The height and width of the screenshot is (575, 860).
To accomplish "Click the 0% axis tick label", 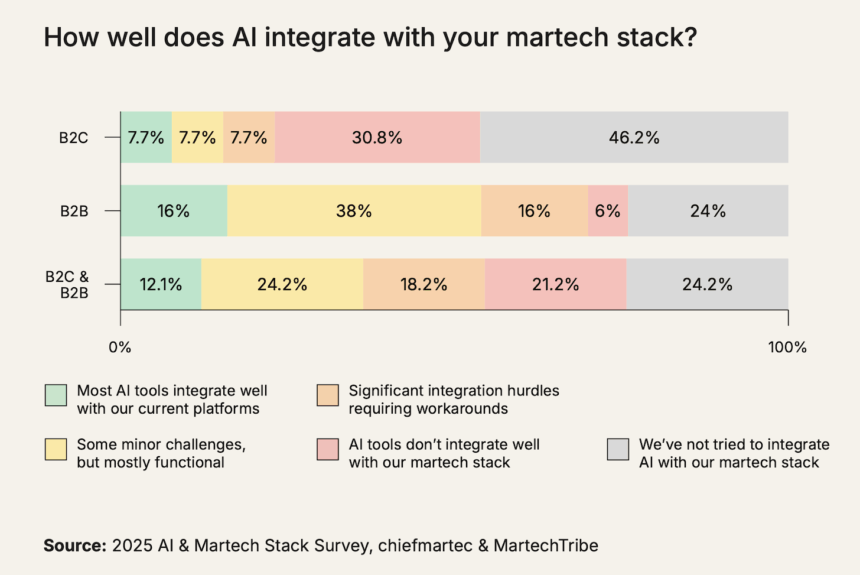I will [120, 347].
